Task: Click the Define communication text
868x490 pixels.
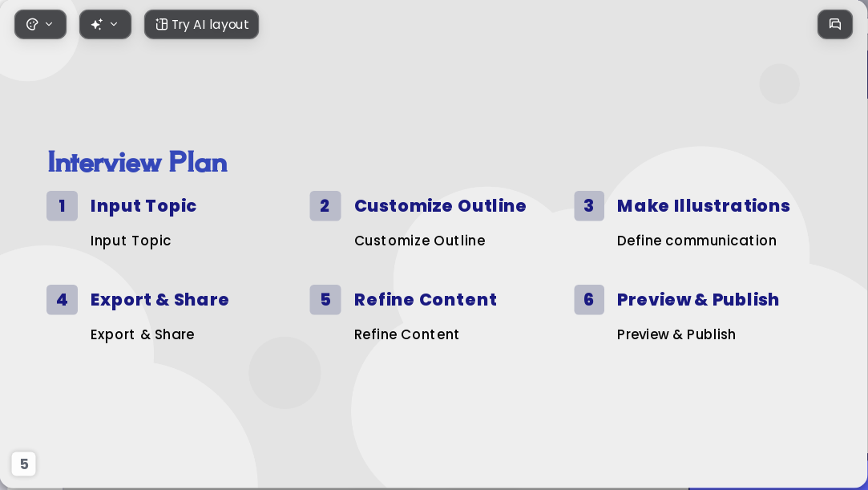Action: [x=696, y=241]
